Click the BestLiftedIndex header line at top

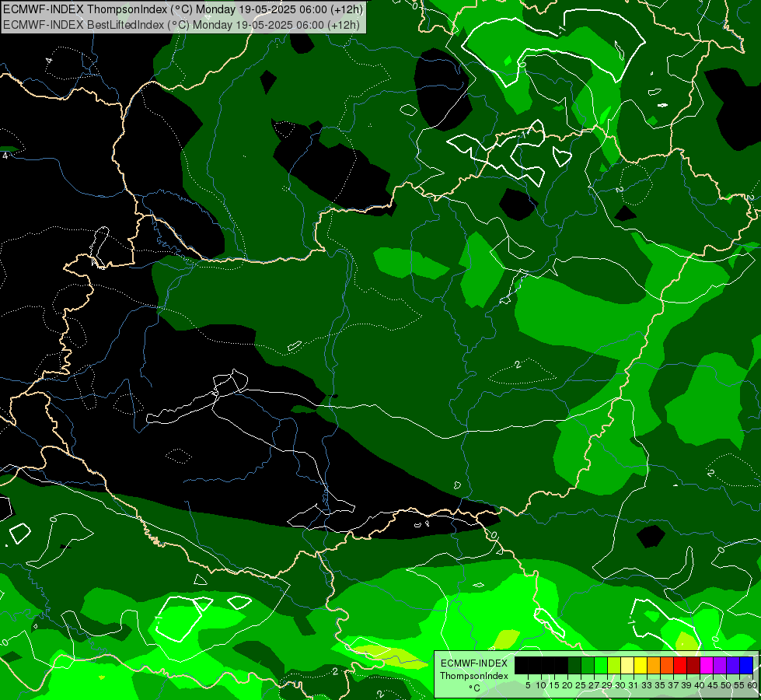tap(181, 25)
